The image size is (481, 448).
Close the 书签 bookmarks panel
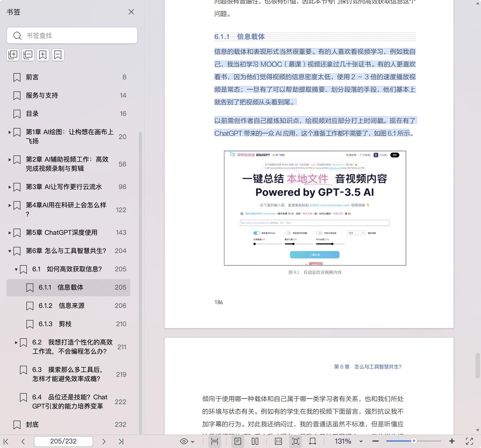pos(131,12)
